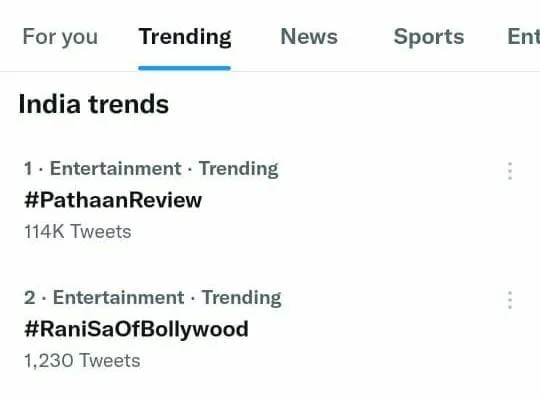Open the partially visible Entertainment tab
This screenshot has height=398, width=540.
[x=523, y=36]
